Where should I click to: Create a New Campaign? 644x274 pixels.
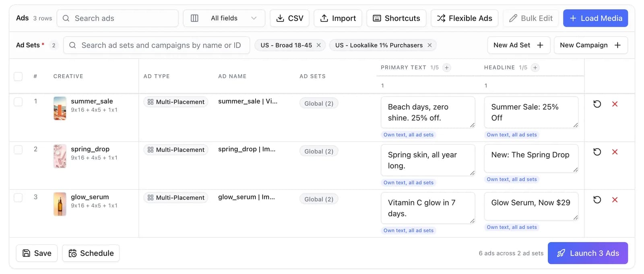pos(590,45)
